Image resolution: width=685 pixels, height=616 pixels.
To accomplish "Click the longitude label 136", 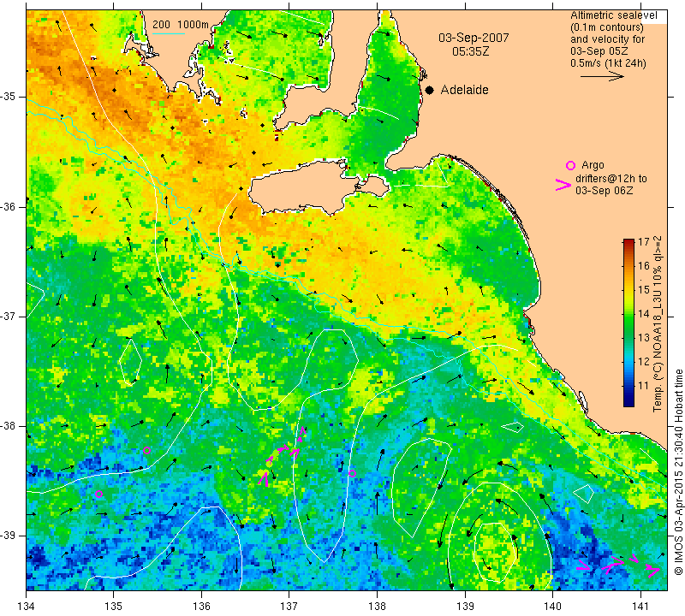I will coord(201,607).
